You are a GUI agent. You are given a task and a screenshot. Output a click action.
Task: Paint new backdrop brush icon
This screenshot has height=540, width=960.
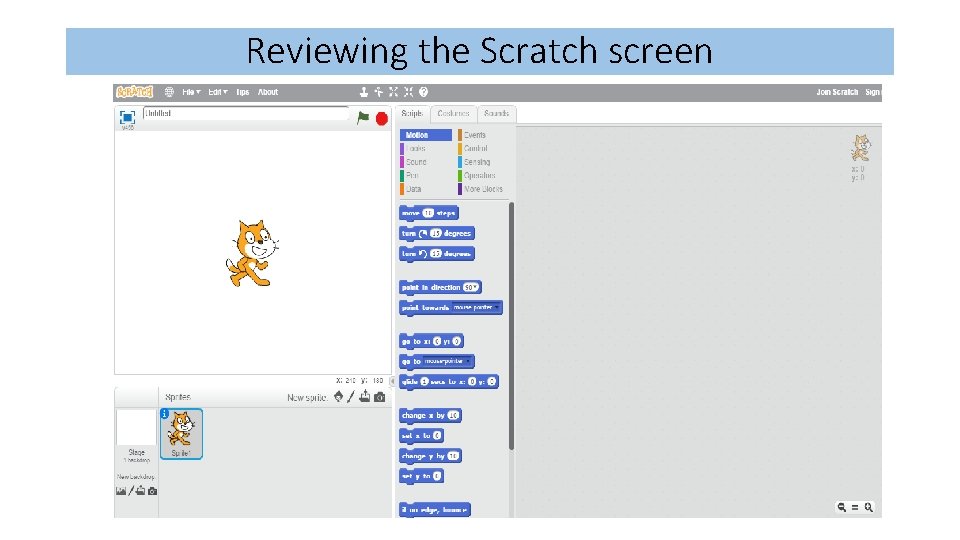[130, 491]
